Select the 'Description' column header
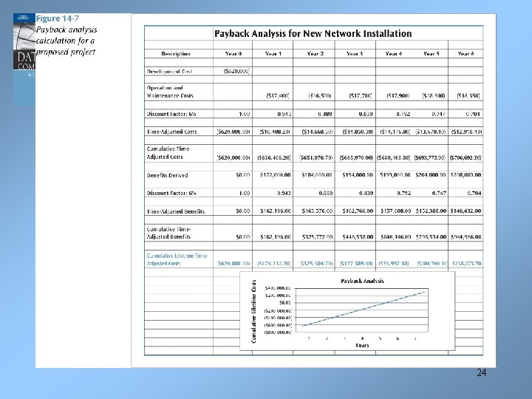The image size is (532, 399). (x=176, y=54)
